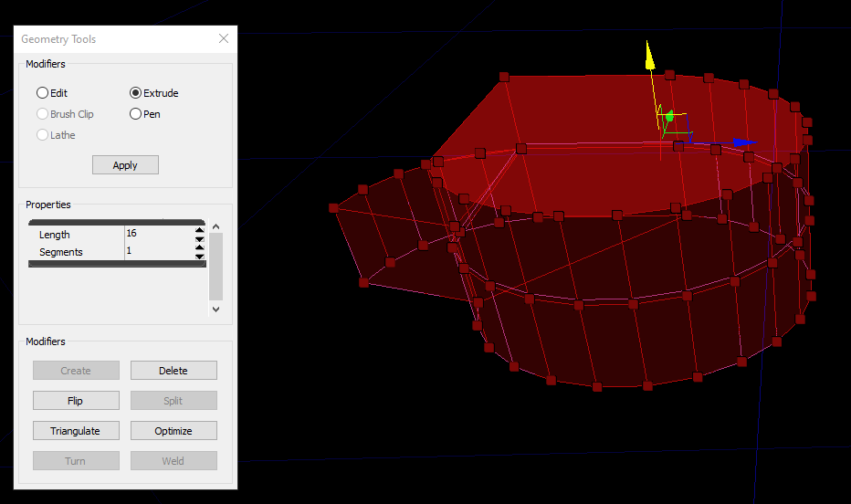Increase the Length value with up spinner
The height and width of the screenshot is (504, 851).
[x=199, y=231]
